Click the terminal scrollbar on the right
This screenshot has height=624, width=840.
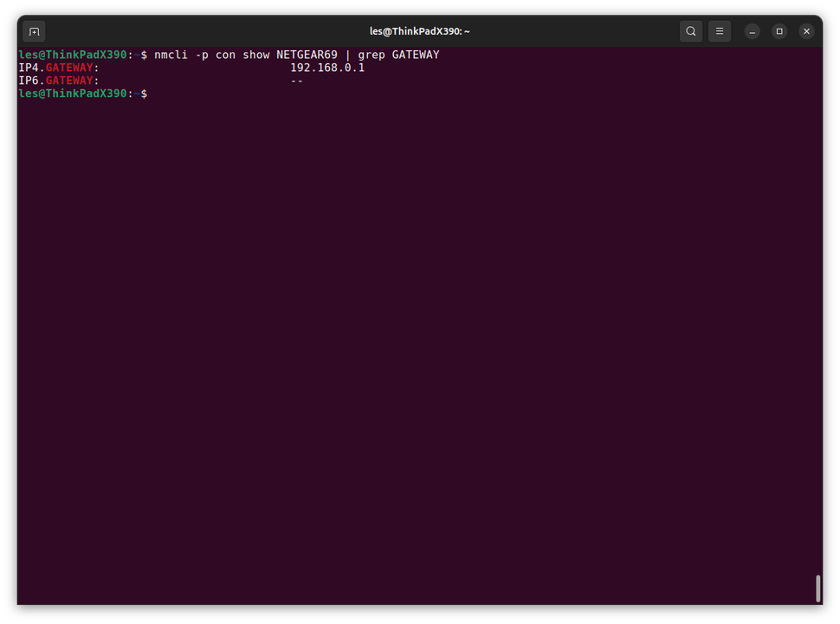coord(816,588)
